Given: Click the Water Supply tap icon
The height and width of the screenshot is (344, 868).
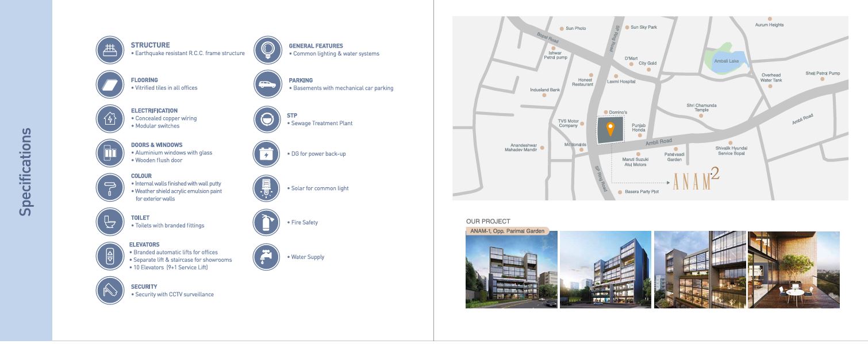Looking at the screenshot, I should (267, 257).
